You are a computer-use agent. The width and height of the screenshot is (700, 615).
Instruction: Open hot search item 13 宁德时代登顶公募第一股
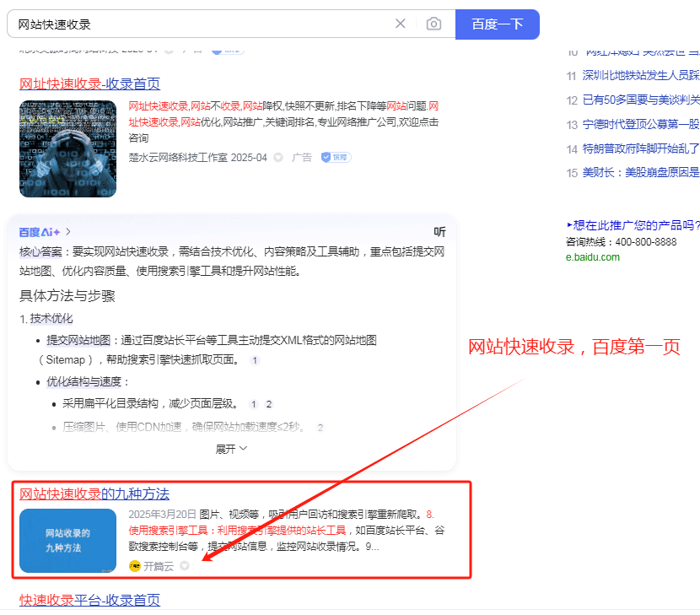pyautogui.click(x=640, y=124)
